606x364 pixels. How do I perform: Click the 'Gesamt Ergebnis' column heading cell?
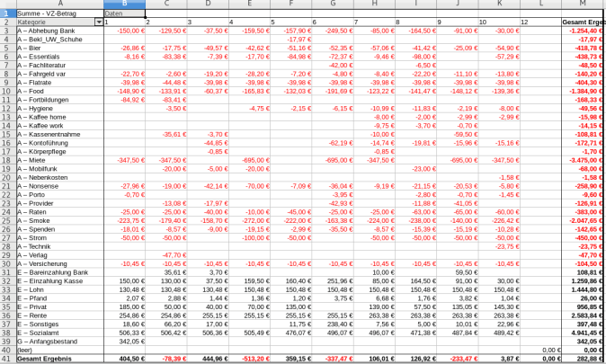582,22
